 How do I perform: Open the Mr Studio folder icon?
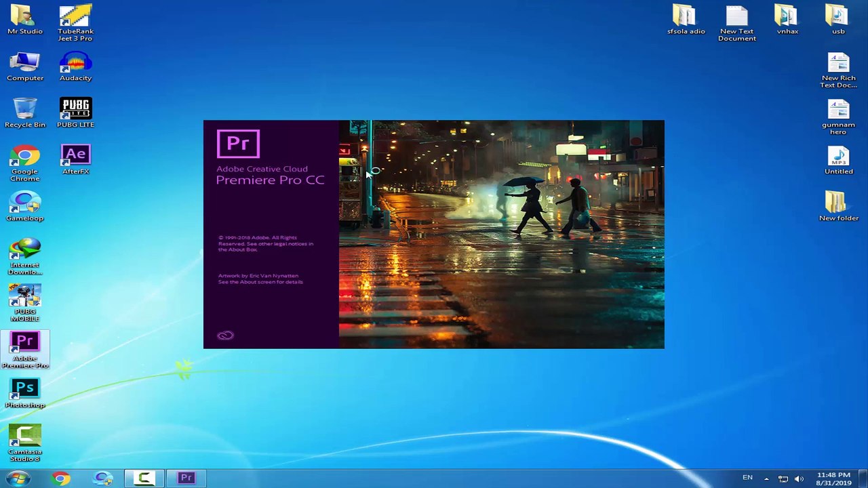24,20
